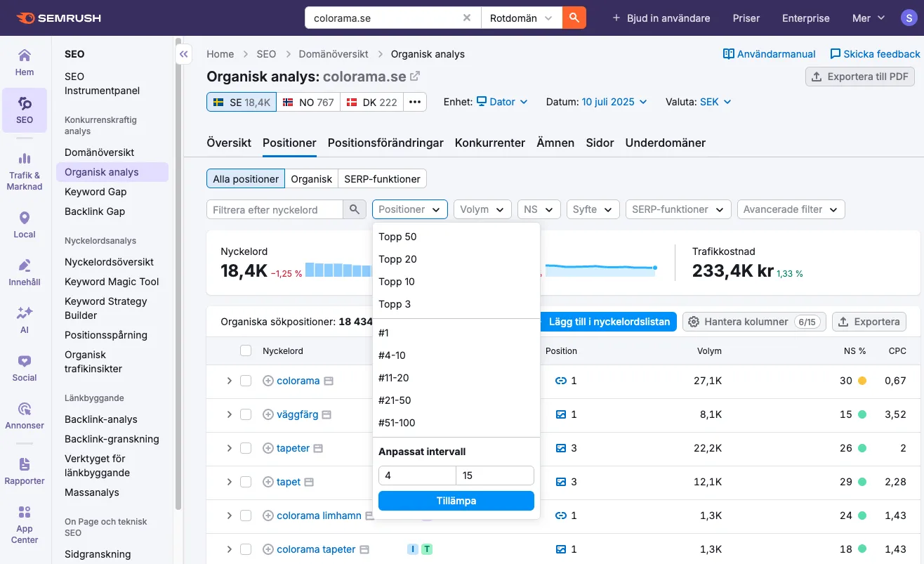Open the Användarmanual link
Image resolution: width=924 pixels, height=564 pixels.
click(x=770, y=54)
